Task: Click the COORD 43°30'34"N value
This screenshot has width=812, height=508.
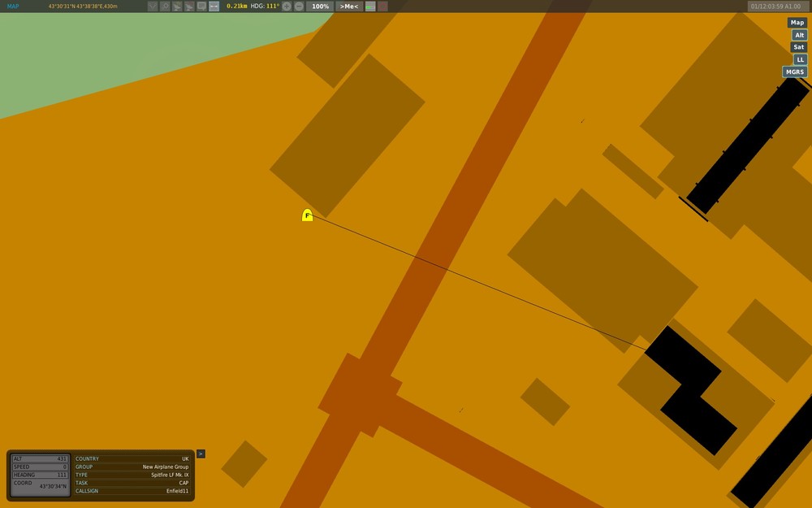Action: (53, 486)
